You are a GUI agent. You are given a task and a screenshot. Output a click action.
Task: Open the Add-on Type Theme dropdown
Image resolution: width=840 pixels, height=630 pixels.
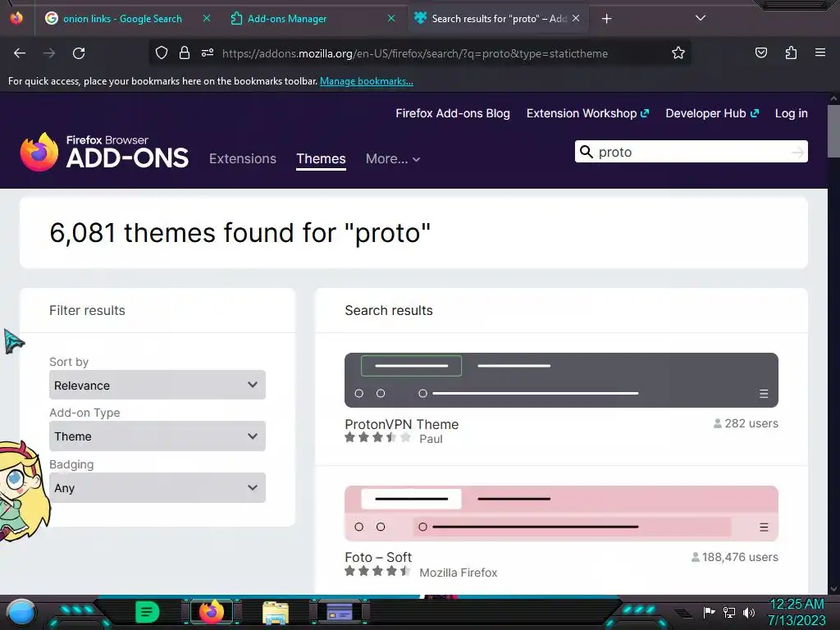[x=157, y=436]
